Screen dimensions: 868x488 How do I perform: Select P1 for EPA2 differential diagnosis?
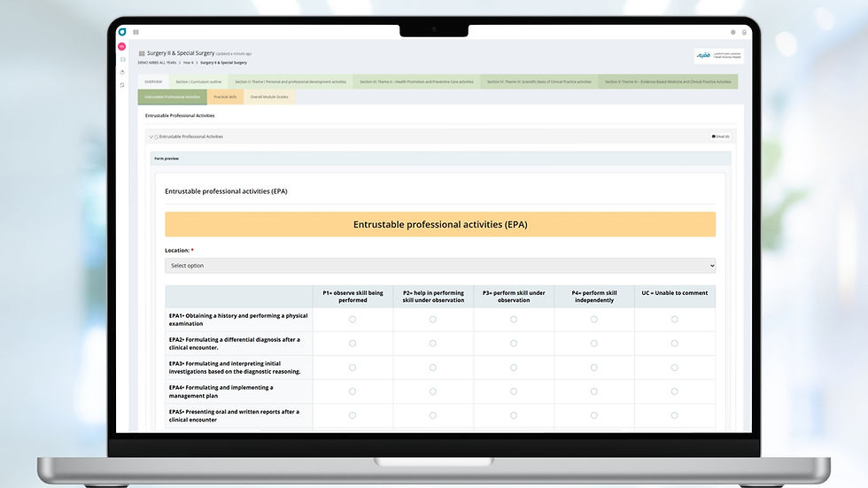pyautogui.click(x=353, y=344)
